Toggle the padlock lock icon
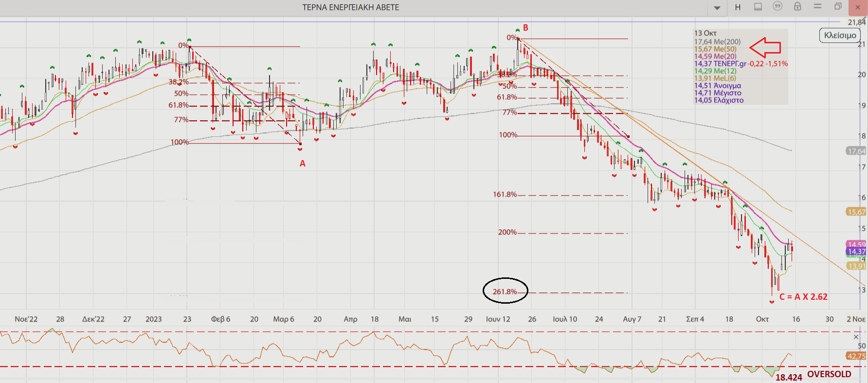The image size is (868, 383). [x=797, y=6]
